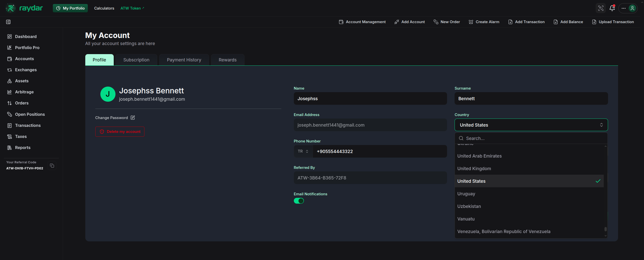Click the Upload Transaction file icon
The image size is (644, 260).
(x=594, y=22)
